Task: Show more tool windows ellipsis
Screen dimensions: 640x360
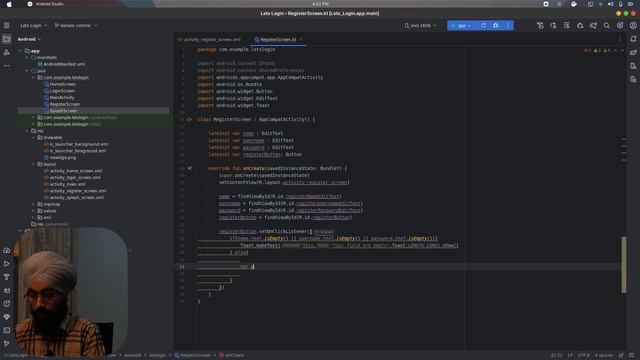Action: point(7,65)
